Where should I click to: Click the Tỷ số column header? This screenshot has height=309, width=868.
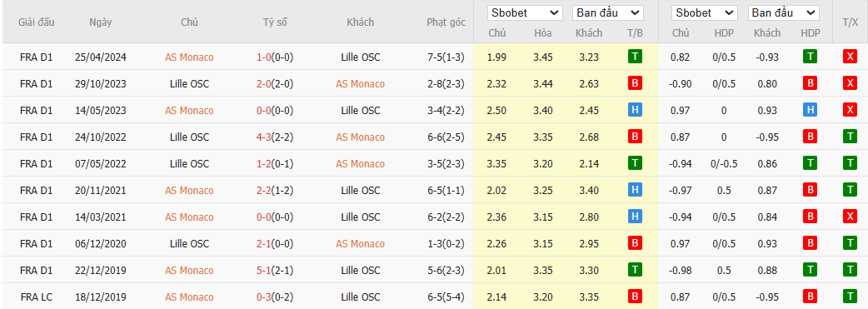click(275, 22)
